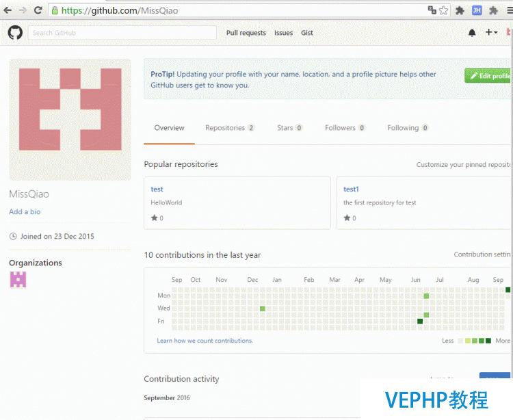Image resolution: width=513 pixels, height=420 pixels.
Task: Click the puzzle-piece extension right of JH
Action: pos(493,10)
